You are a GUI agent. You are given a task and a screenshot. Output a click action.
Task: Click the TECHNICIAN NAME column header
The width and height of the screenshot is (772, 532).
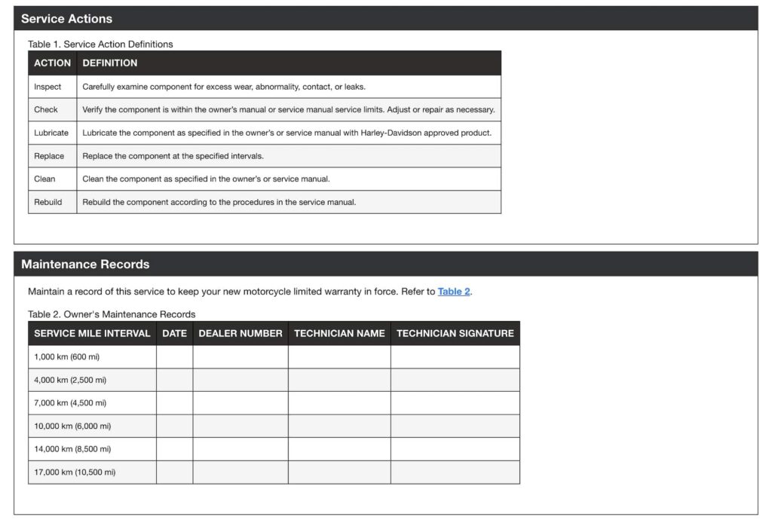click(x=339, y=332)
